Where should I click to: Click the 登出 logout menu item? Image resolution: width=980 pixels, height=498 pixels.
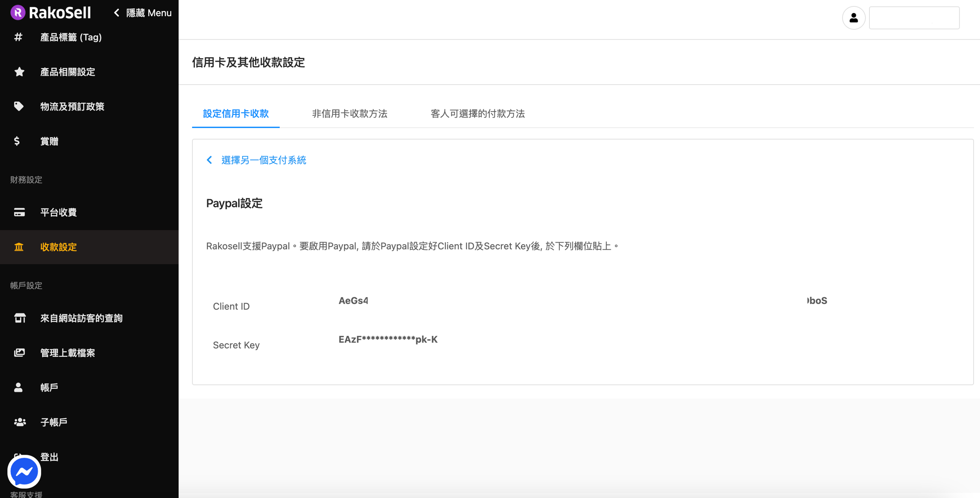click(x=49, y=457)
